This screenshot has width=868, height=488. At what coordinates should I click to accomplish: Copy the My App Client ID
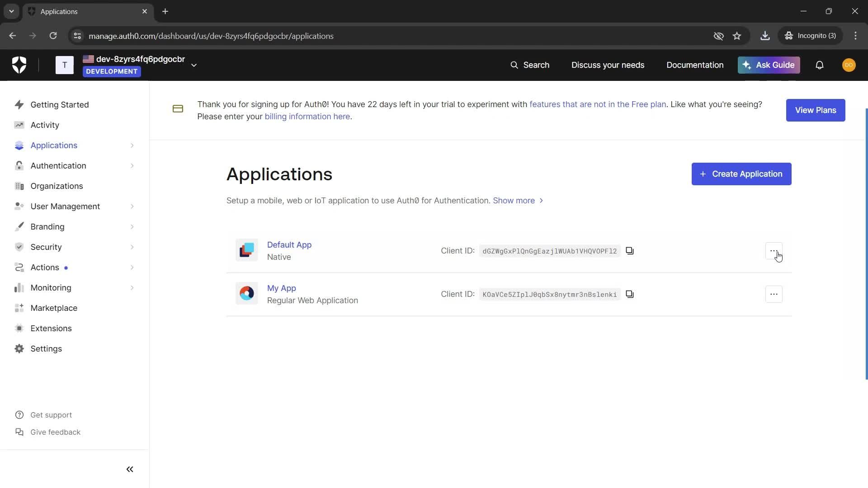point(630,294)
